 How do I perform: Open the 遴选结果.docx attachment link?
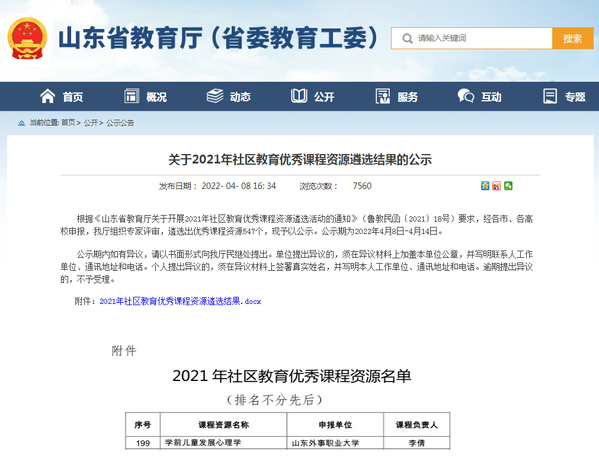(180, 301)
